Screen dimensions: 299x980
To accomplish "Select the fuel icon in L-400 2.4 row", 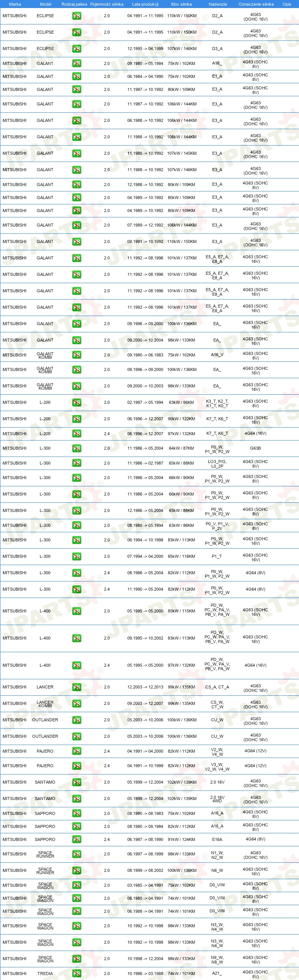I will coord(76,665).
